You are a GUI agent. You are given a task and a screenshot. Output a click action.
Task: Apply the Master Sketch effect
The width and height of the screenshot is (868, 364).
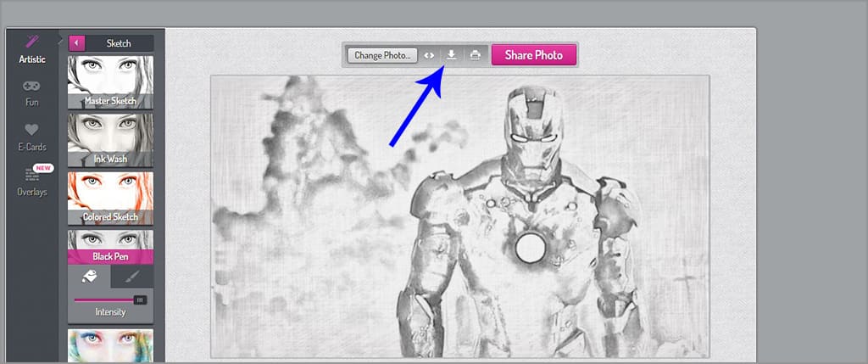(110, 81)
